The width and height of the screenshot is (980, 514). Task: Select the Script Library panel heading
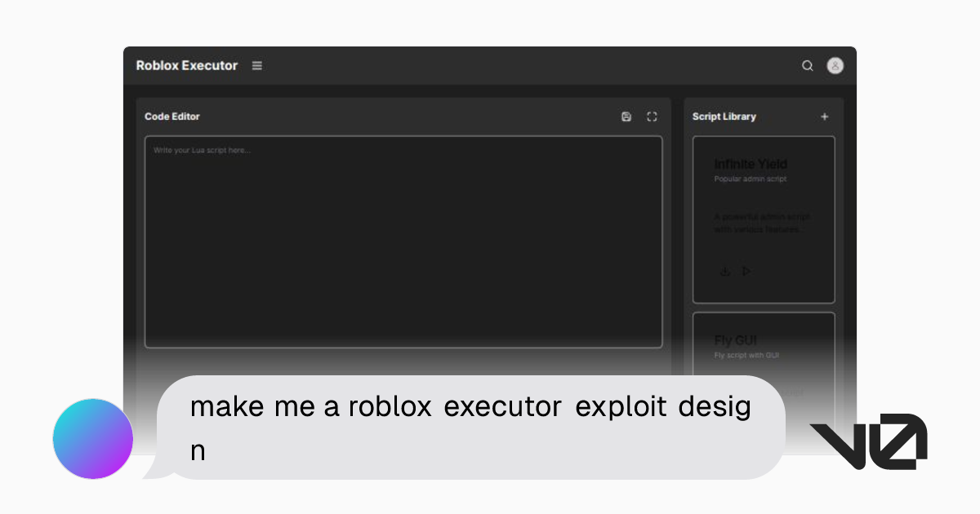click(724, 117)
